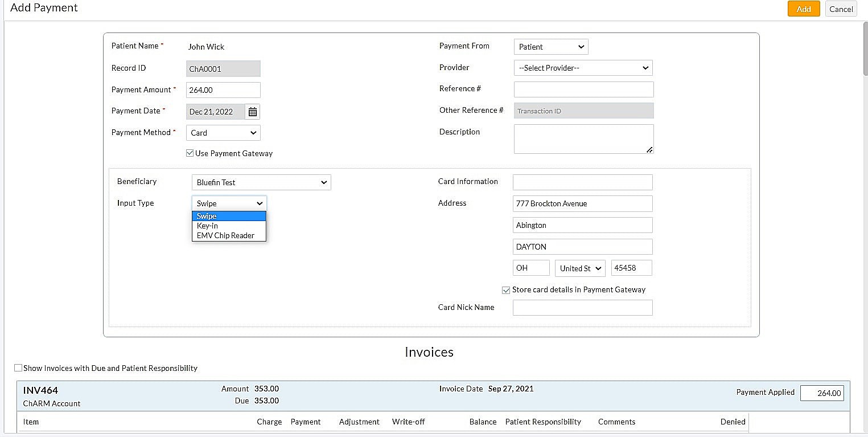The image size is (868, 437).
Task: Open the Payment Method dropdown
Action: 223,133
